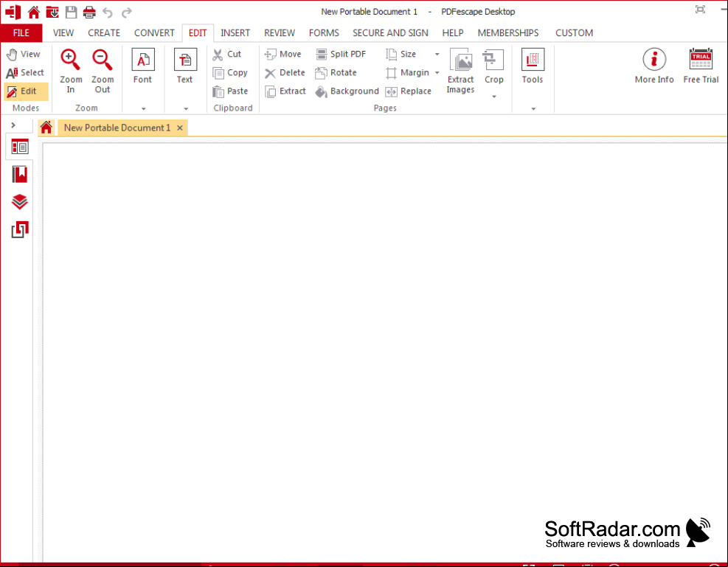Extract pages tool
The image size is (728, 567).
pyautogui.click(x=285, y=91)
